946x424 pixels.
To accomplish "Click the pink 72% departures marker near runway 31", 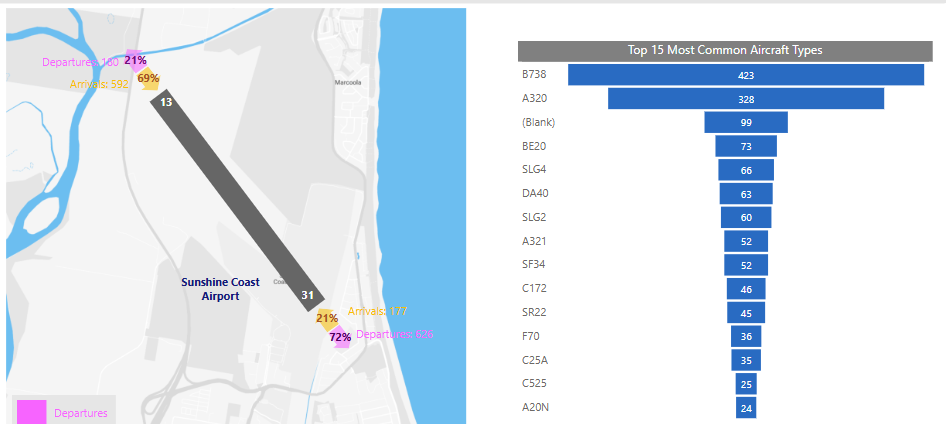I will (x=340, y=337).
